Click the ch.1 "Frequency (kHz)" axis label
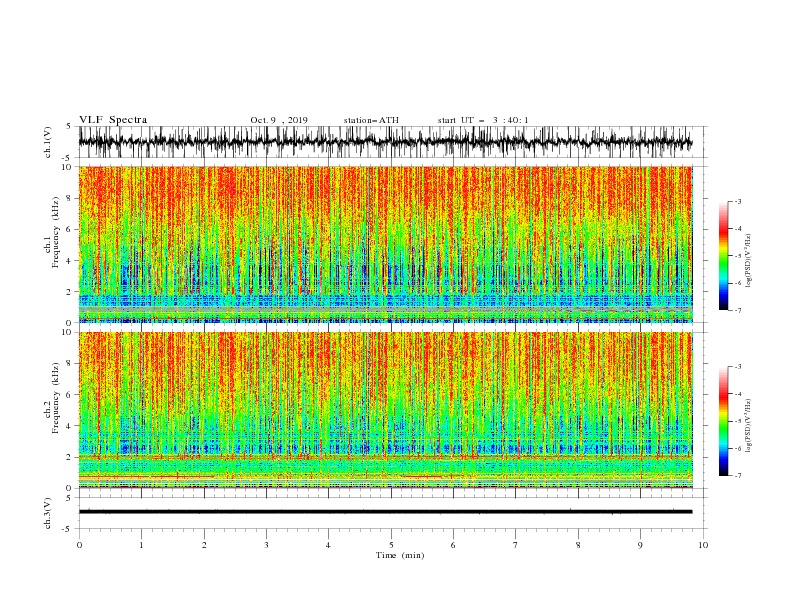792x612 pixels. point(55,230)
